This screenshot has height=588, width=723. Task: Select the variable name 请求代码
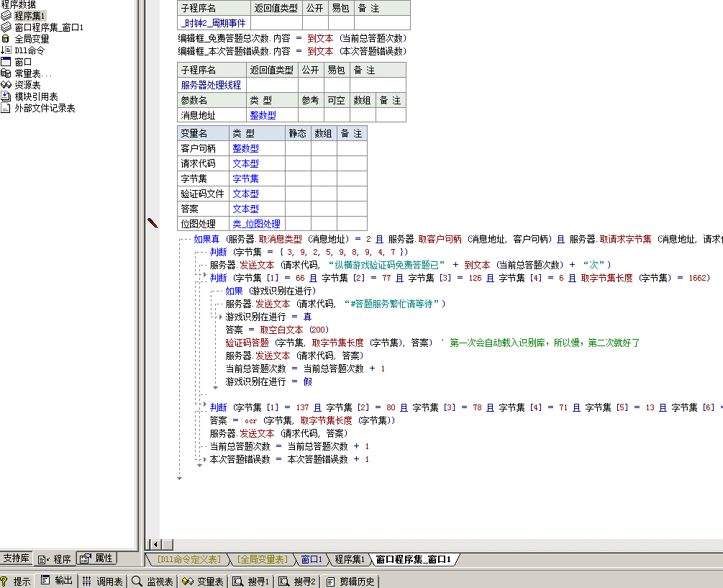[x=199, y=163]
